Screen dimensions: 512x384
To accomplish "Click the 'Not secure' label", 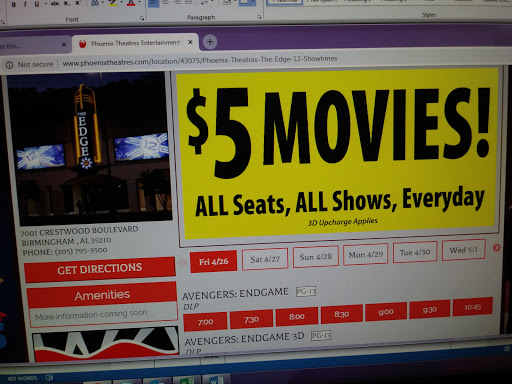I will tap(35, 64).
